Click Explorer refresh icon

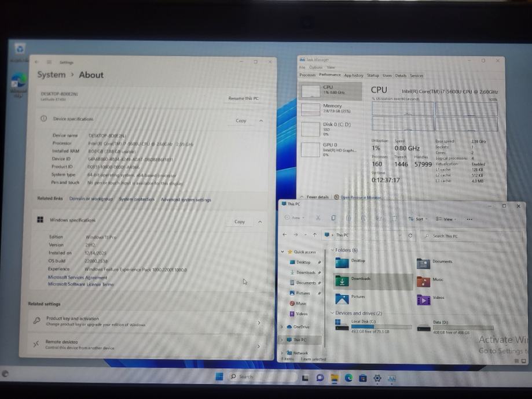coord(410,235)
